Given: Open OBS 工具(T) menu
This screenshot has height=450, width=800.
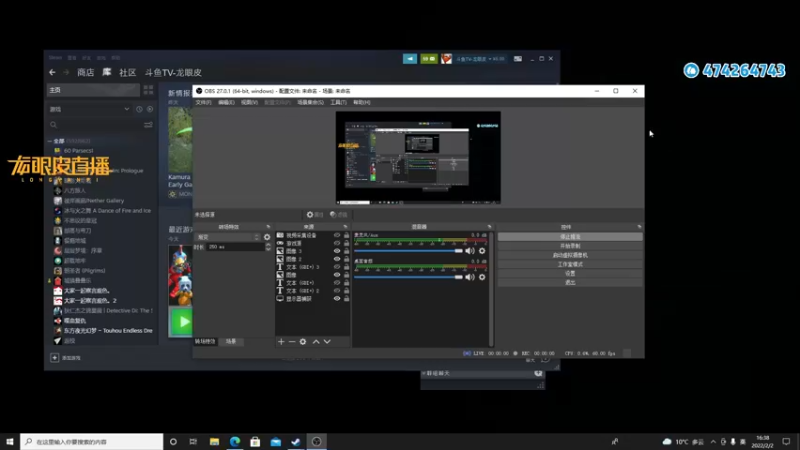Looking at the screenshot, I should pyautogui.click(x=338, y=103).
